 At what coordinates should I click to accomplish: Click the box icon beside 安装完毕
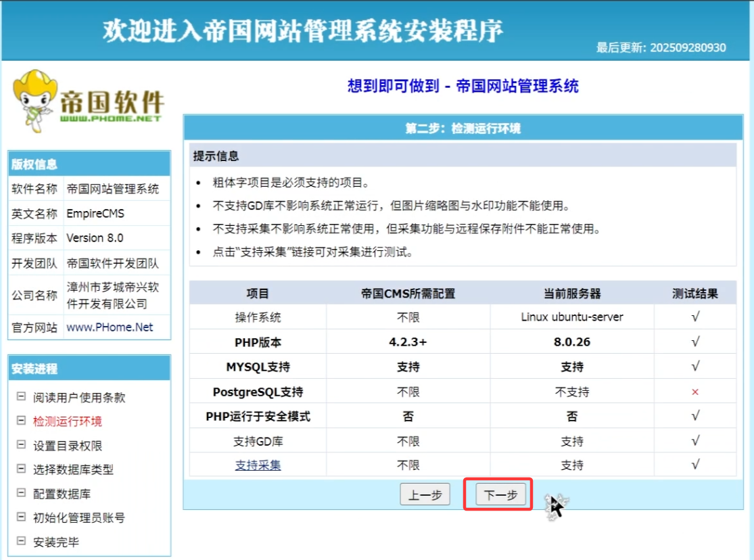21,542
